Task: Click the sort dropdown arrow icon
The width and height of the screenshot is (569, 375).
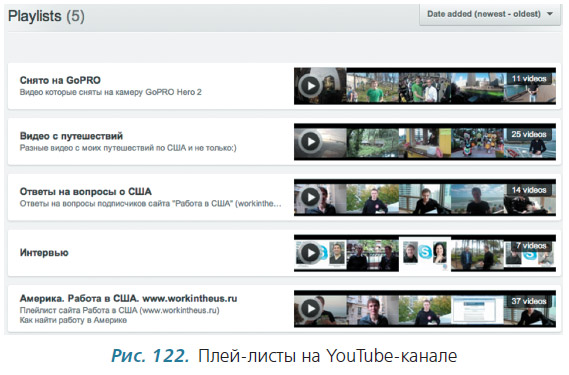Action: [x=550, y=14]
